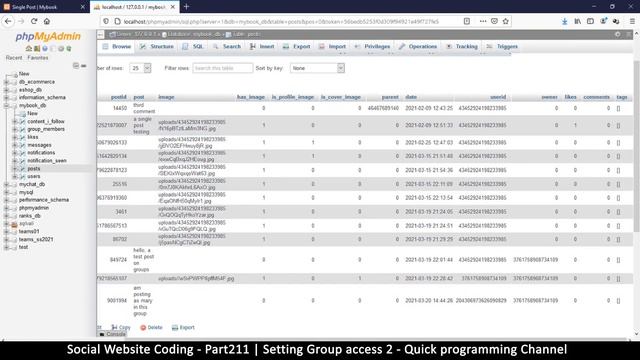The width and height of the screenshot is (640, 360).
Task: Expand ranks_db database node
Action: [6, 216]
